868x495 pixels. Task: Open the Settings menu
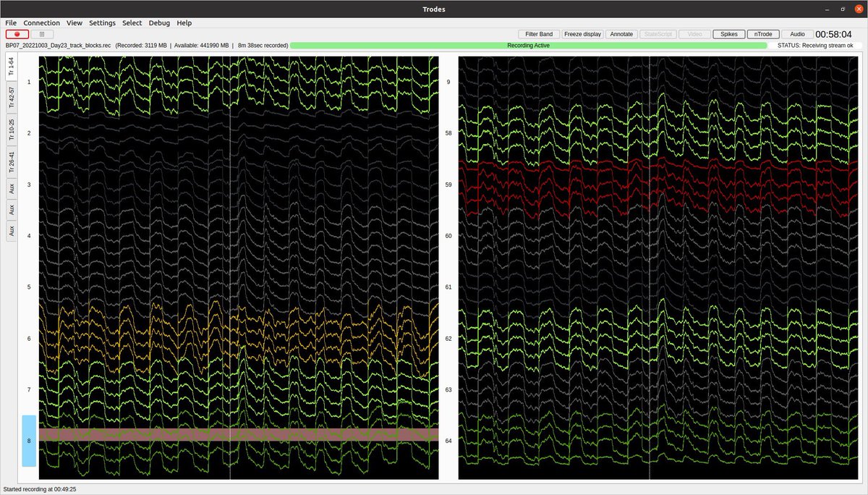click(x=102, y=22)
